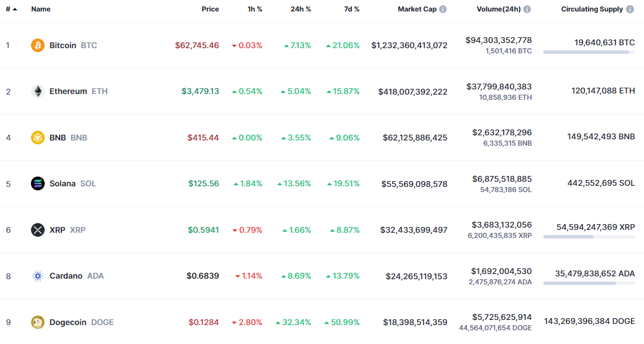Click Bitcoin market cap $1,232,360,413,072
644x344 pixels.
pyautogui.click(x=410, y=45)
